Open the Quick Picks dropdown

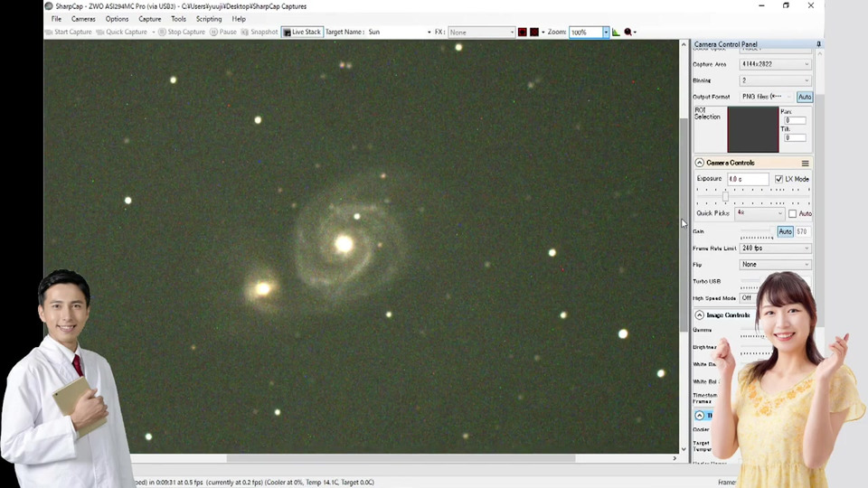click(759, 213)
